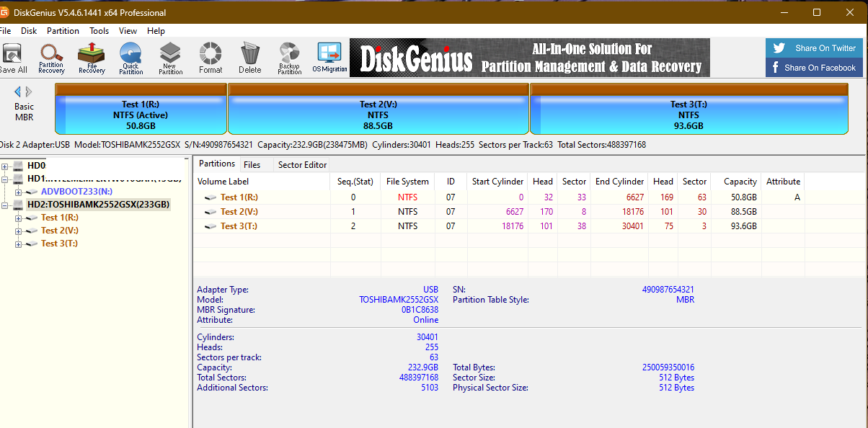
Task: Open the Disk menu
Action: point(29,31)
